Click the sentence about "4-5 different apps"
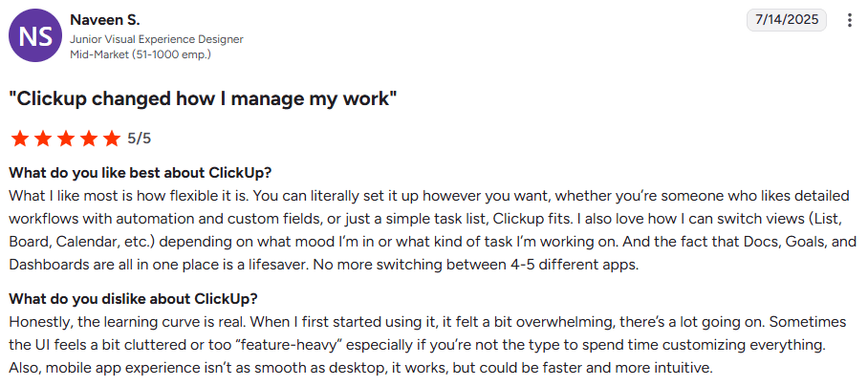This screenshot has height=386, width=868. [x=477, y=265]
